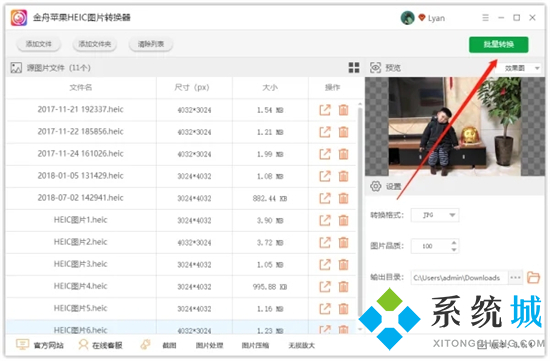Increase 图片品质 quality with up arrow
The height and width of the screenshot is (361, 550).
(x=454, y=243)
